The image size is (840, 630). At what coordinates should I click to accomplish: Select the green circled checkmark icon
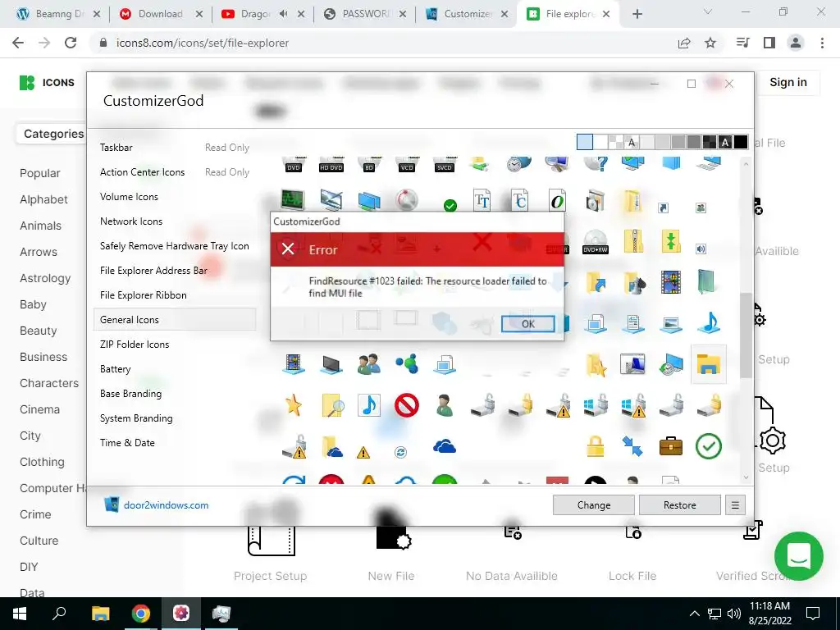(708, 445)
